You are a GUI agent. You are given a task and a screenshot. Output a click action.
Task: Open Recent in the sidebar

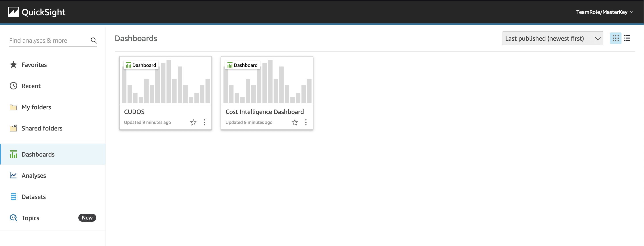click(53, 86)
